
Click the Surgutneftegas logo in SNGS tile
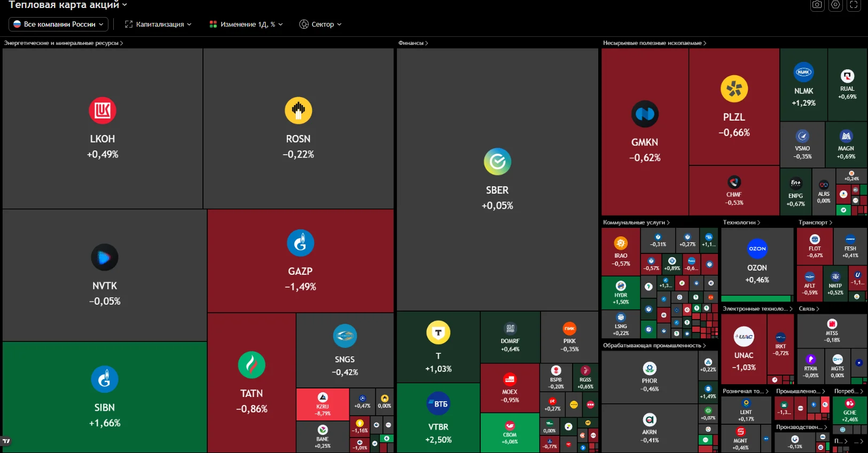(345, 336)
